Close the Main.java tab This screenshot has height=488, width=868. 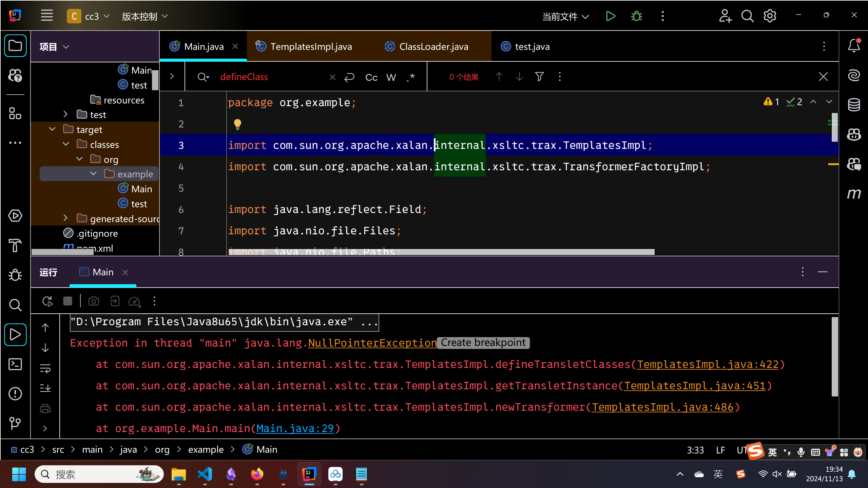click(x=235, y=46)
